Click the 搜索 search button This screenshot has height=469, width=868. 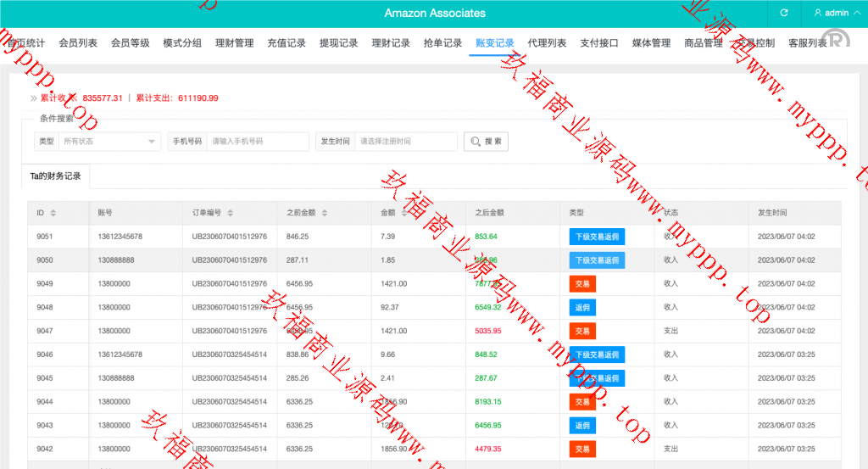coord(486,142)
